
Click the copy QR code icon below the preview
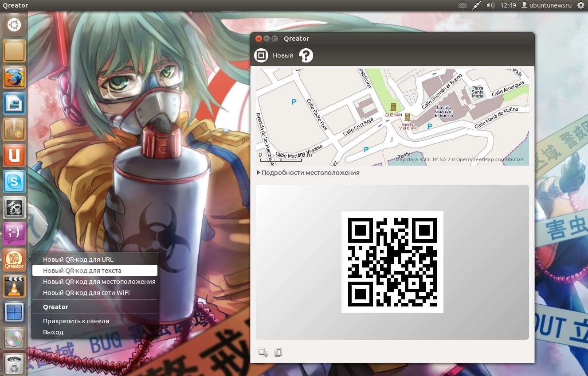[278, 353]
